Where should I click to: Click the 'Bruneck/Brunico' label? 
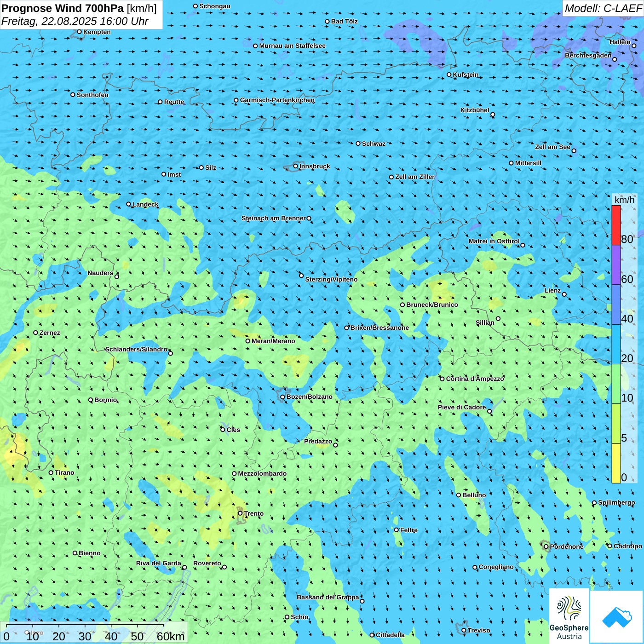[432, 305]
